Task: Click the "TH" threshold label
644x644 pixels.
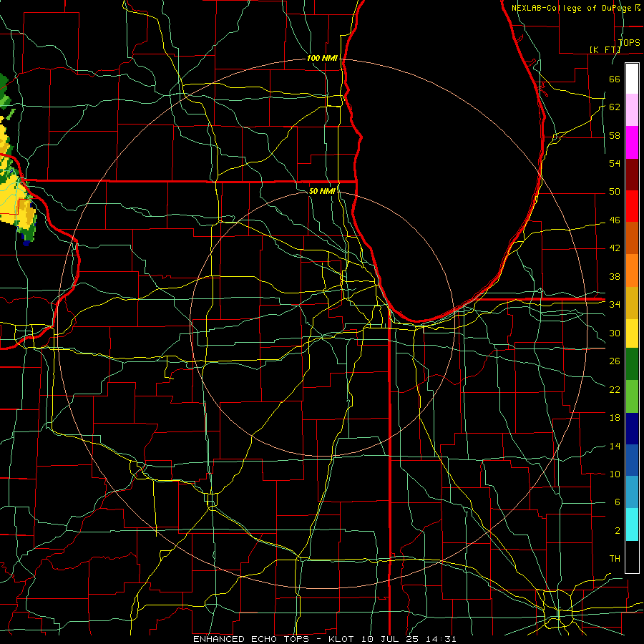Action: tap(615, 559)
